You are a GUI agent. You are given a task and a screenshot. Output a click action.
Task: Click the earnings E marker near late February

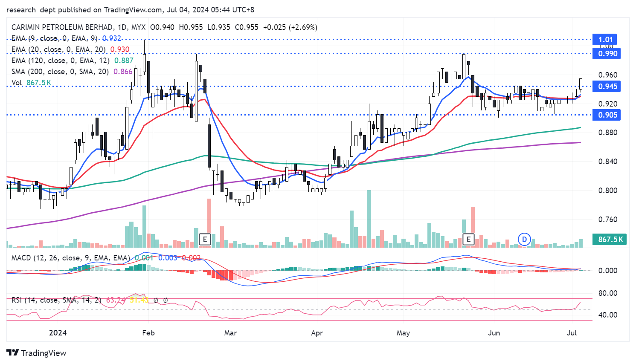click(x=205, y=240)
